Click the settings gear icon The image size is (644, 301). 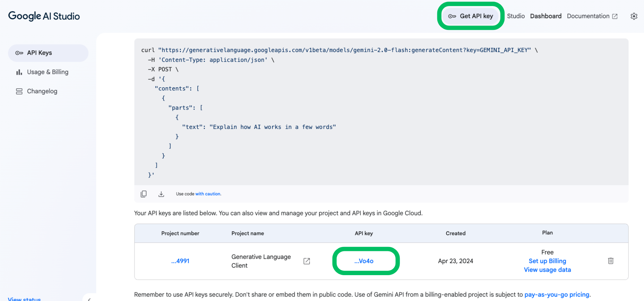pos(634,16)
